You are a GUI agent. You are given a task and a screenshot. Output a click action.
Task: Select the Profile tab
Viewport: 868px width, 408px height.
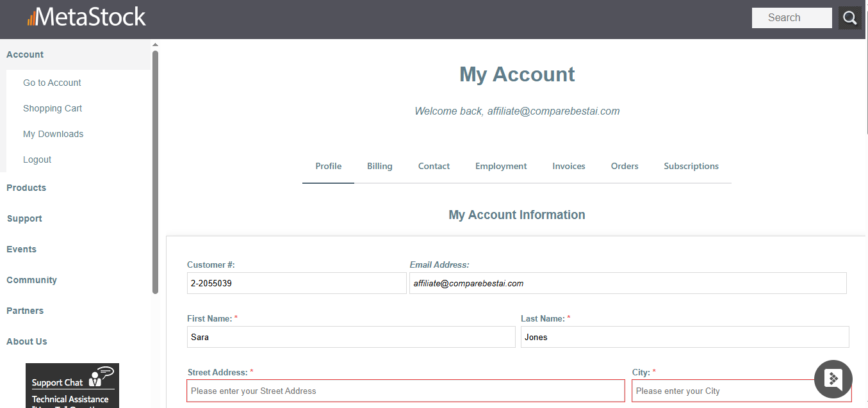[x=329, y=167]
